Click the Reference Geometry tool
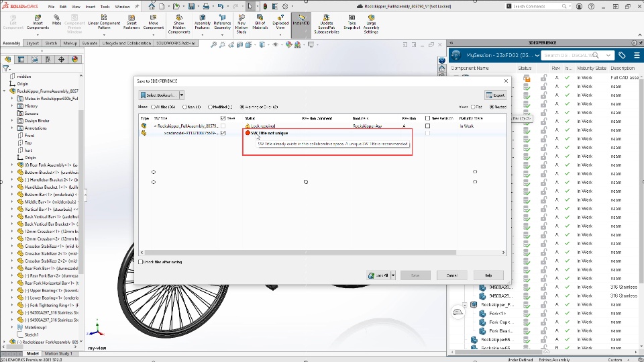Image resolution: width=644 pixels, height=362 pixels. 222,22
